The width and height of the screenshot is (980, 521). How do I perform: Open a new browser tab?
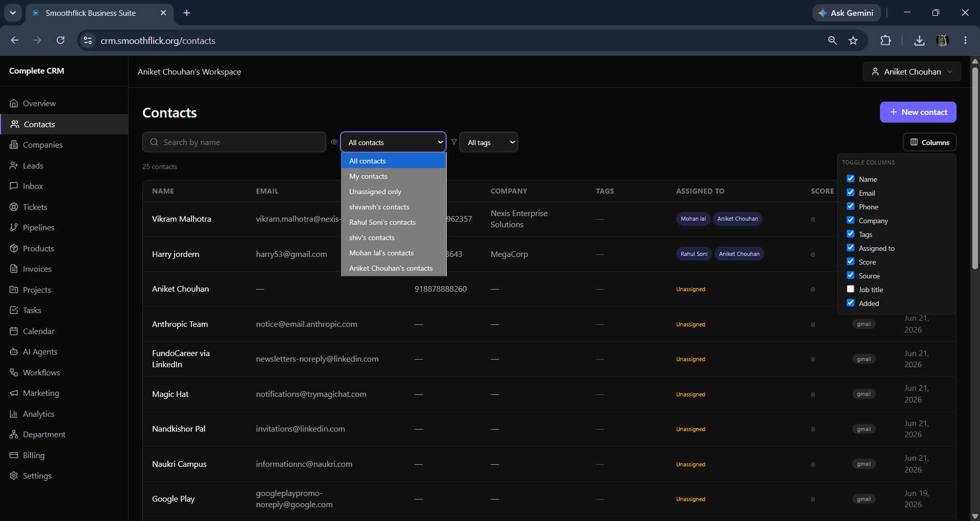(x=187, y=13)
